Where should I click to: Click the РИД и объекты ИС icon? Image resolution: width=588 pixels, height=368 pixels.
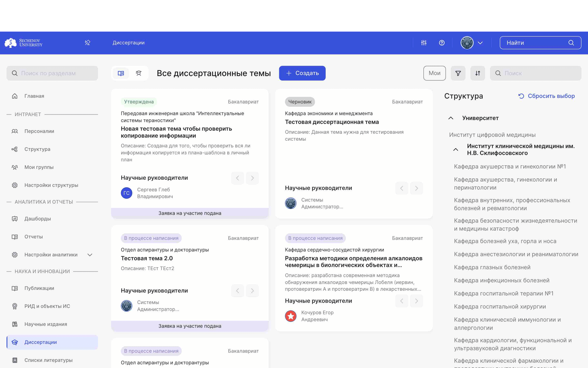(14, 306)
